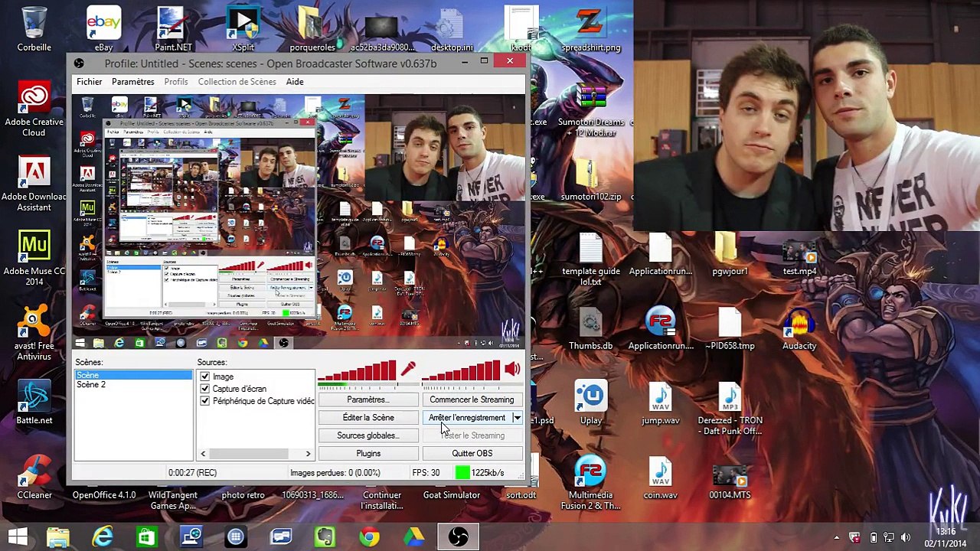
Task: Open Internet Explorer from the taskbar
Action: pyautogui.click(x=103, y=537)
